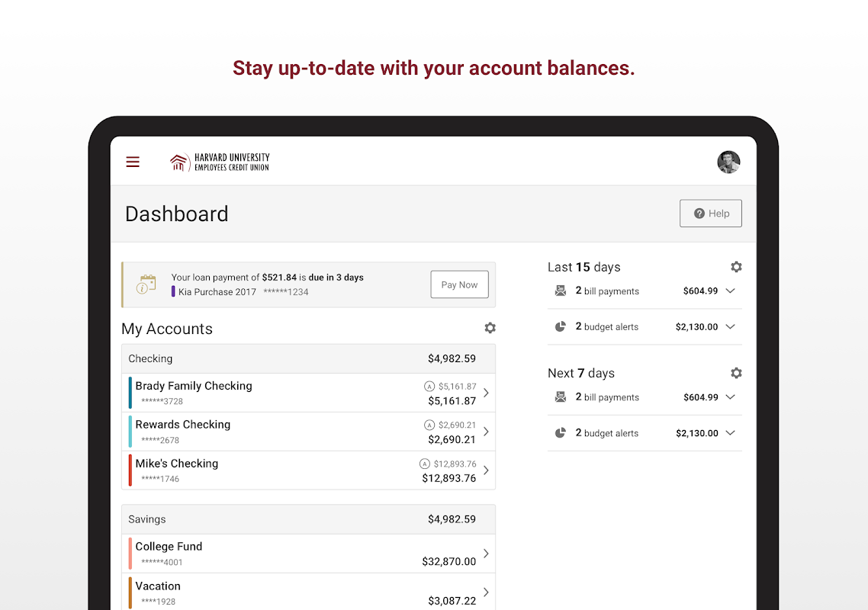Click the ******3728 account number
868x610 pixels.
tap(162, 401)
